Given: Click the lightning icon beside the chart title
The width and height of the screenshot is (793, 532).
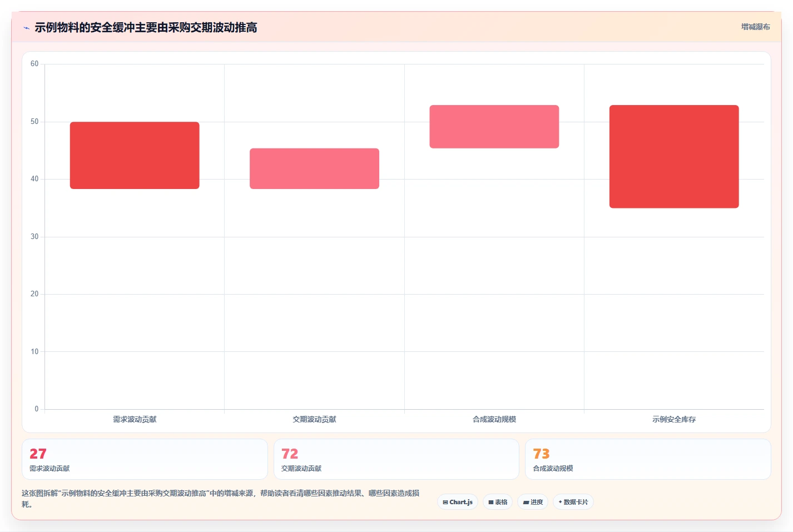Looking at the screenshot, I should click(x=26, y=28).
